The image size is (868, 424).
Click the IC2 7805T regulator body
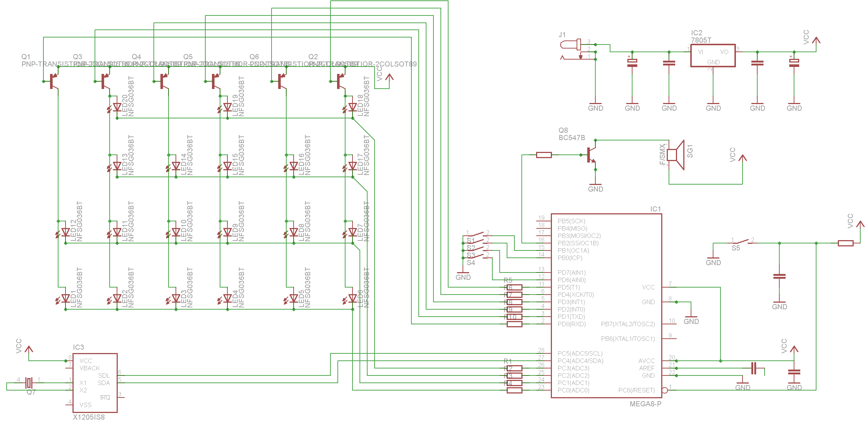(713, 56)
